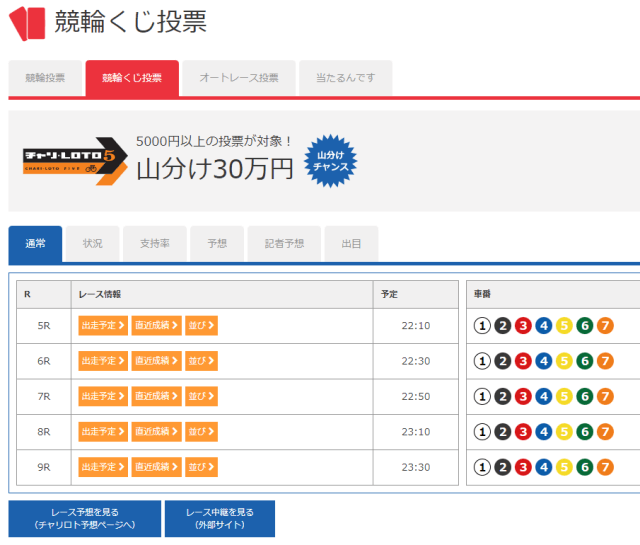Click the 22:10 scheduled time cell

coord(416,326)
